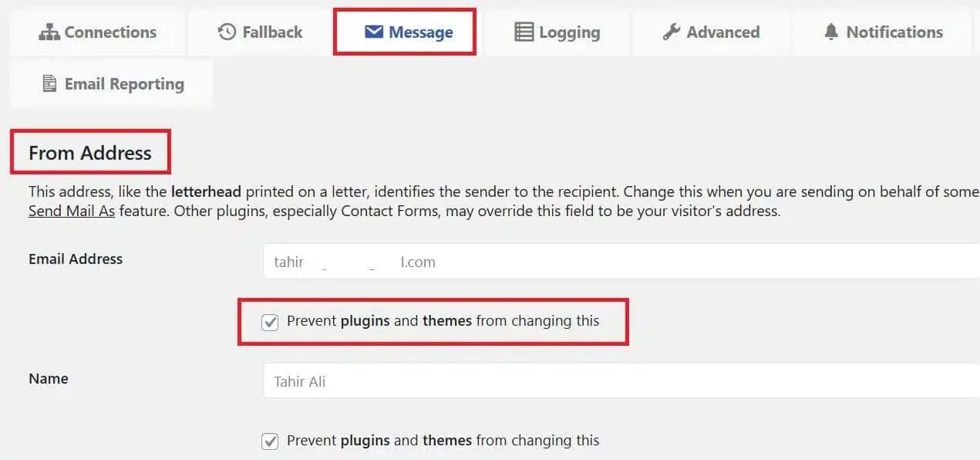Focus the Email Address input field
The width and height of the screenshot is (980, 460).
(x=617, y=262)
